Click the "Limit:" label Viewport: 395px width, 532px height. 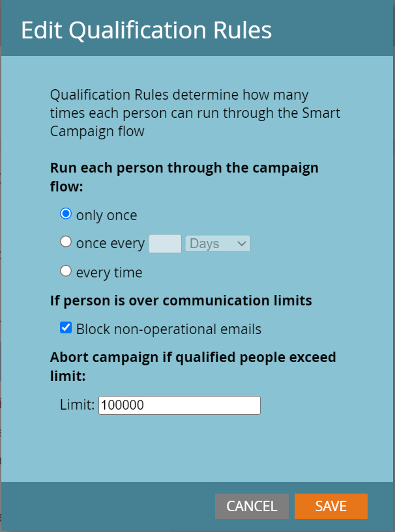[x=77, y=405]
